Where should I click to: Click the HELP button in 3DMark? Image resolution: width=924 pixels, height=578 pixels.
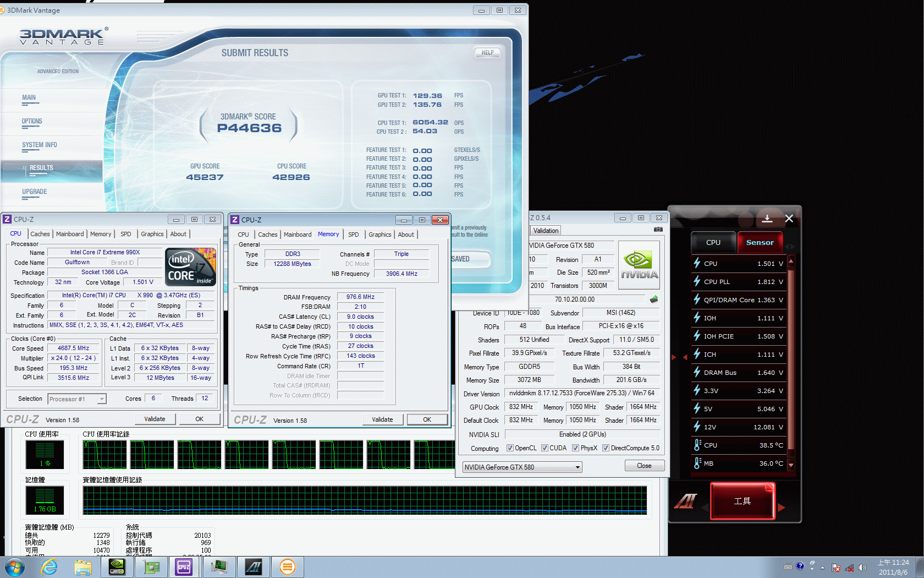point(487,53)
